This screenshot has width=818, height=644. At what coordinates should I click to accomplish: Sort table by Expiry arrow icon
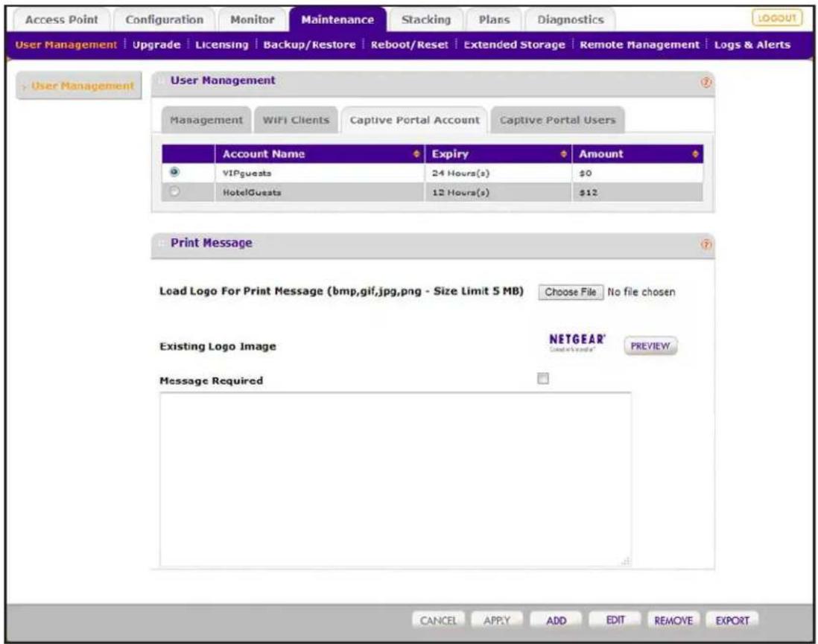[563, 154]
